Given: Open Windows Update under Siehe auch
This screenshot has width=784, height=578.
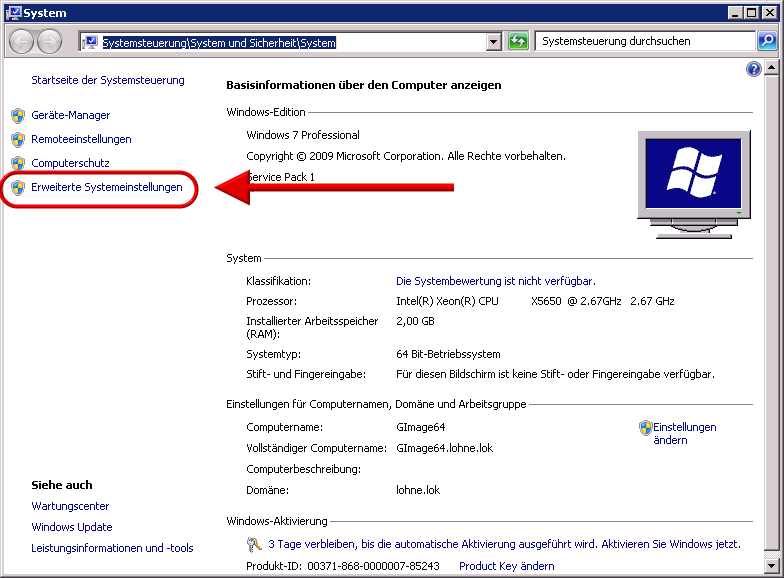Looking at the screenshot, I should [x=72, y=527].
